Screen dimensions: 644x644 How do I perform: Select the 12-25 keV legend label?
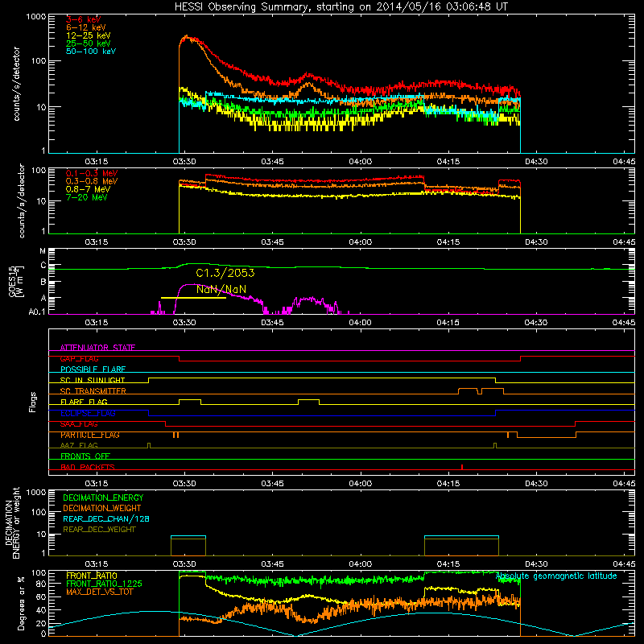click(x=88, y=35)
